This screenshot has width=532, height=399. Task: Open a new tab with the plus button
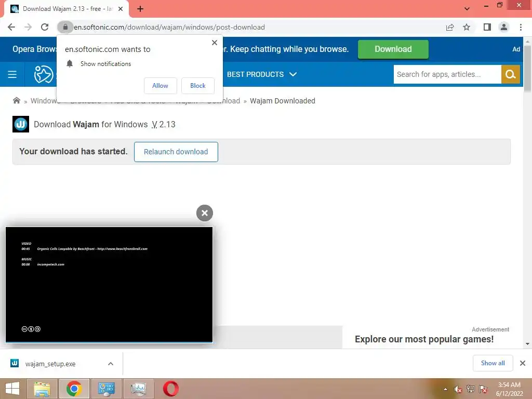click(x=140, y=9)
